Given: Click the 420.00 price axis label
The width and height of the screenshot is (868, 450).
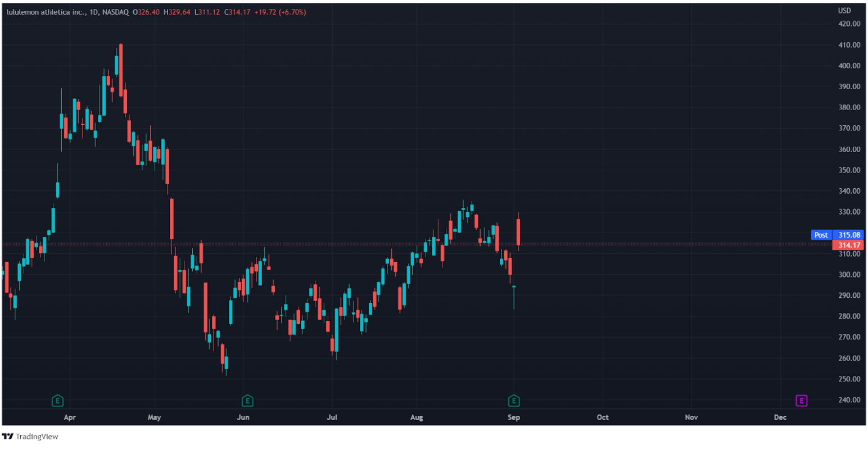Looking at the screenshot, I should coord(849,24).
